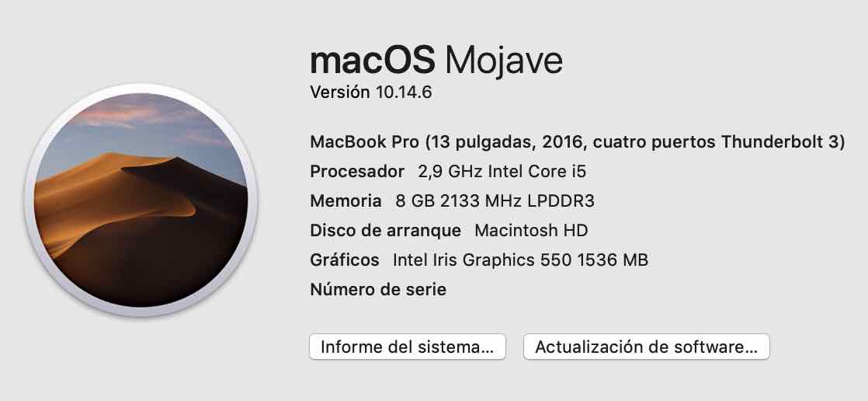
Task: Select the 2,9 GHz Intel Core i5 value
Action: [502, 172]
